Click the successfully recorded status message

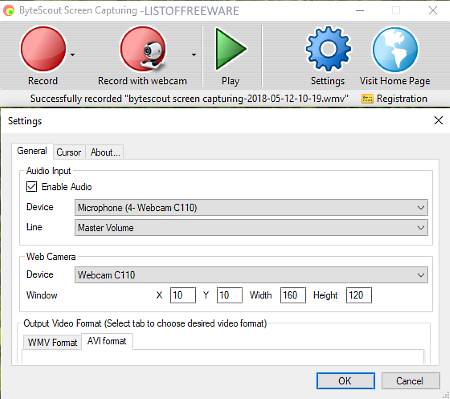click(x=189, y=99)
